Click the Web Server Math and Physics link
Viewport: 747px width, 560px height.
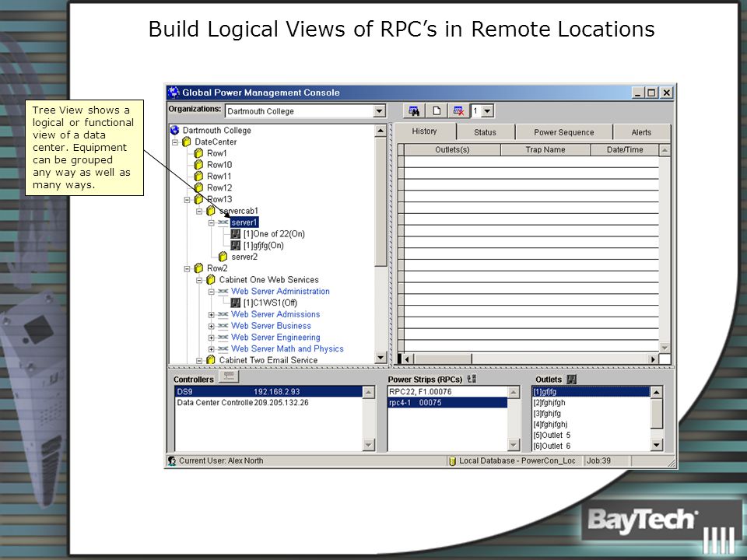coord(287,348)
